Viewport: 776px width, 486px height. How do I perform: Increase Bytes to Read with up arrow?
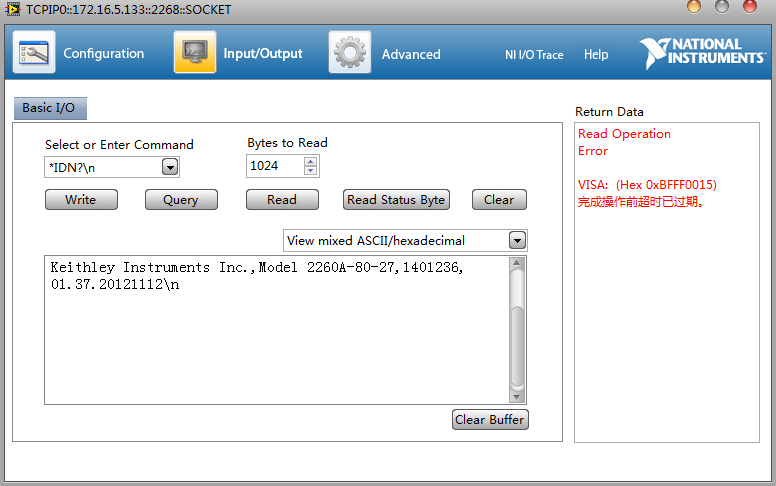click(310, 161)
